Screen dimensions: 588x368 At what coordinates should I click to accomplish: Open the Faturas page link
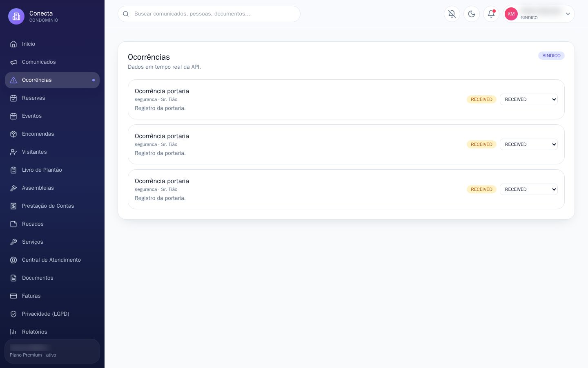(x=52, y=296)
